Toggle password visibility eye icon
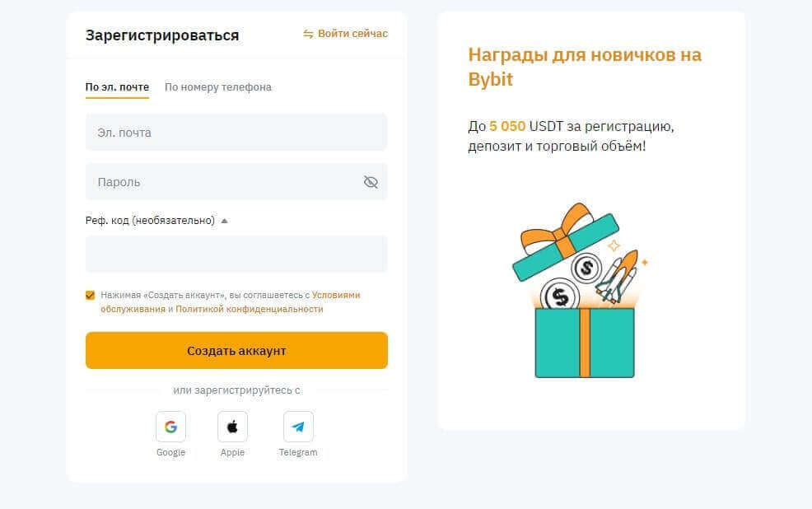Screen dimensions: 812x509 click(371, 182)
